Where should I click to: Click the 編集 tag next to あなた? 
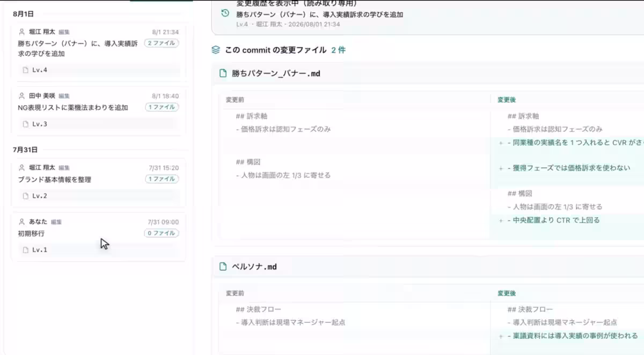tap(56, 222)
